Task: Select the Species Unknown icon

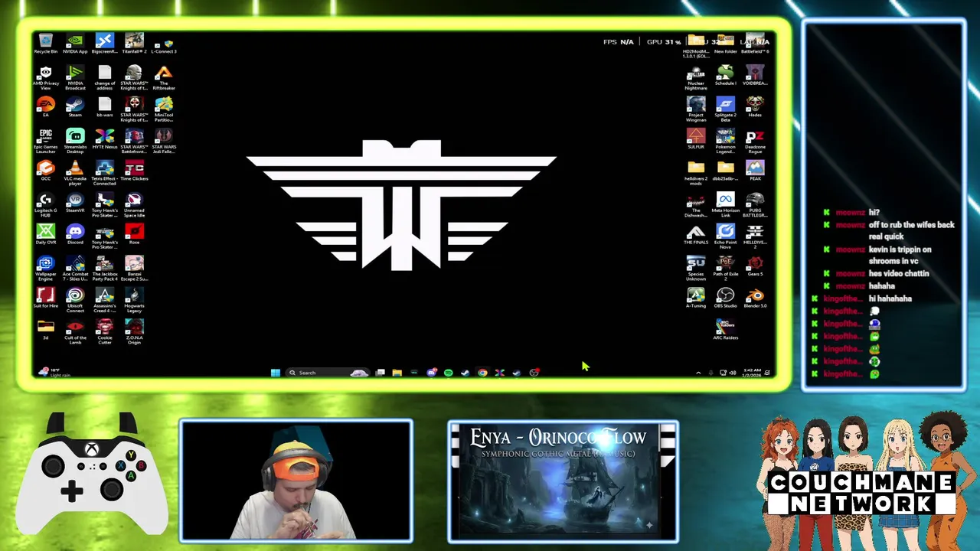Action: click(696, 269)
